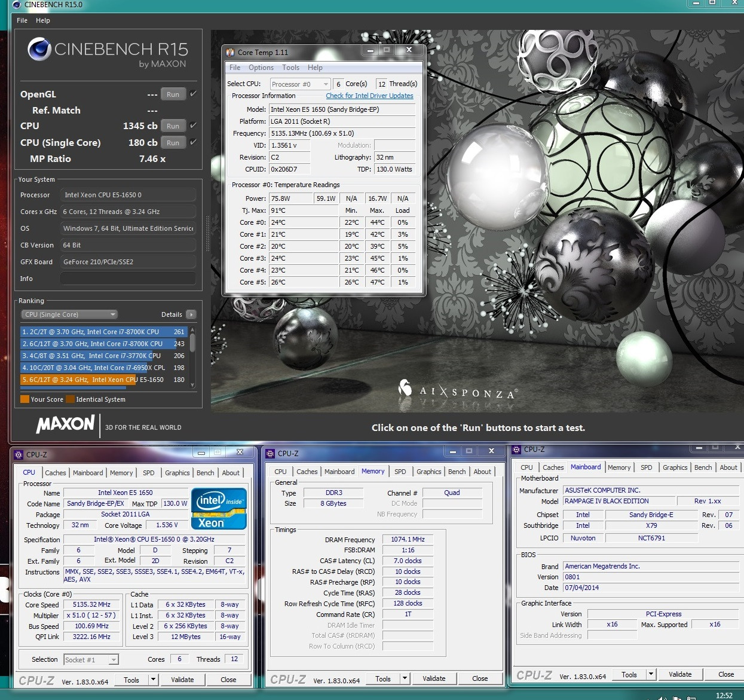The height and width of the screenshot is (700, 744).
Task: Run the OpenGL benchmark test
Action: pos(173,94)
